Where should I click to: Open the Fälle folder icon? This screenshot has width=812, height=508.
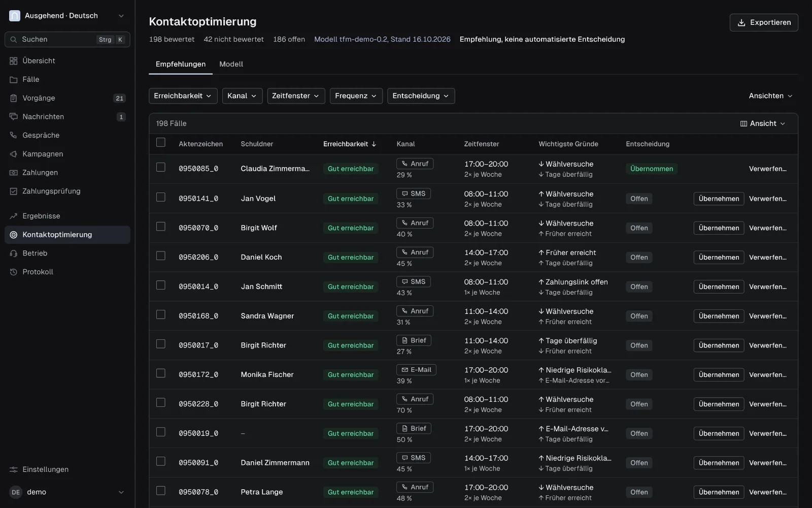click(14, 80)
